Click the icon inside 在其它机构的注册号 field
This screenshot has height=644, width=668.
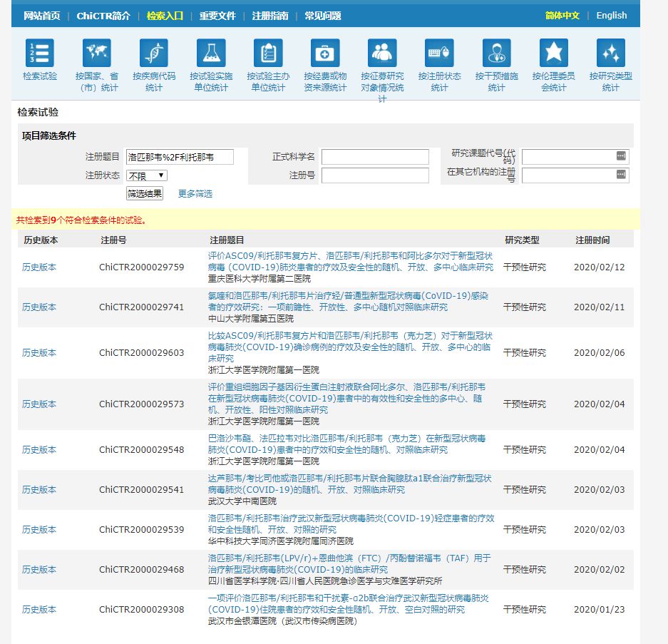pos(621,174)
